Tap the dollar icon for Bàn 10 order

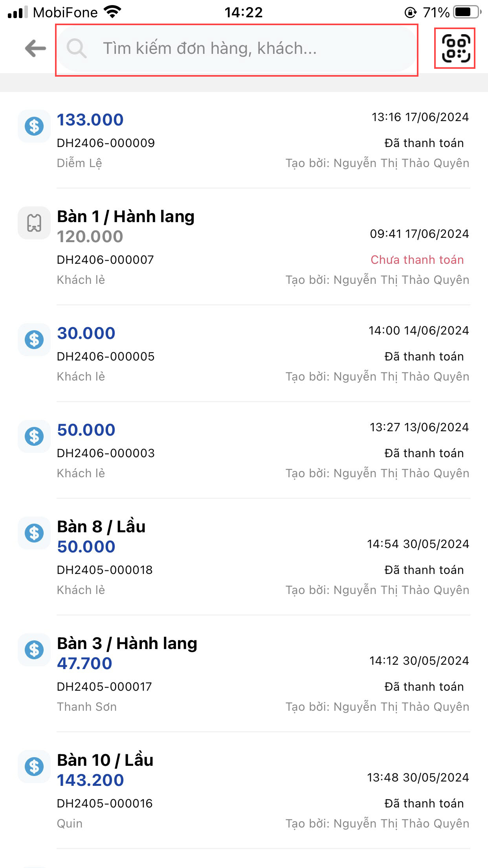click(34, 767)
